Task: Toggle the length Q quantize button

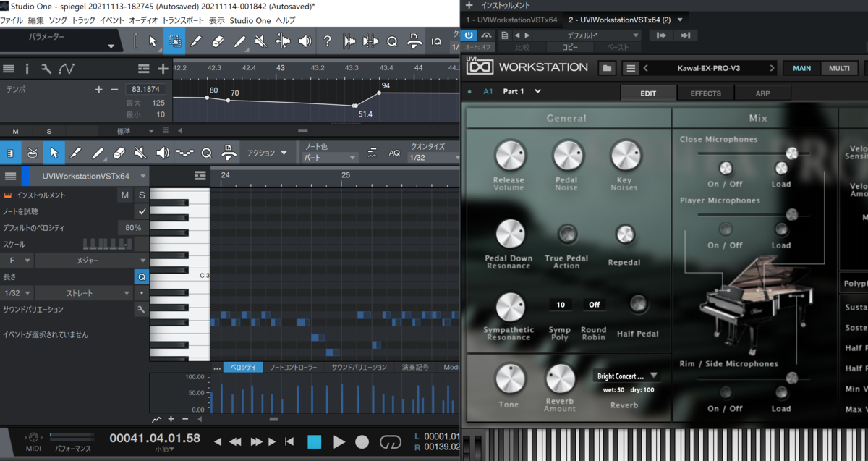Action: click(x=142, y=277)
